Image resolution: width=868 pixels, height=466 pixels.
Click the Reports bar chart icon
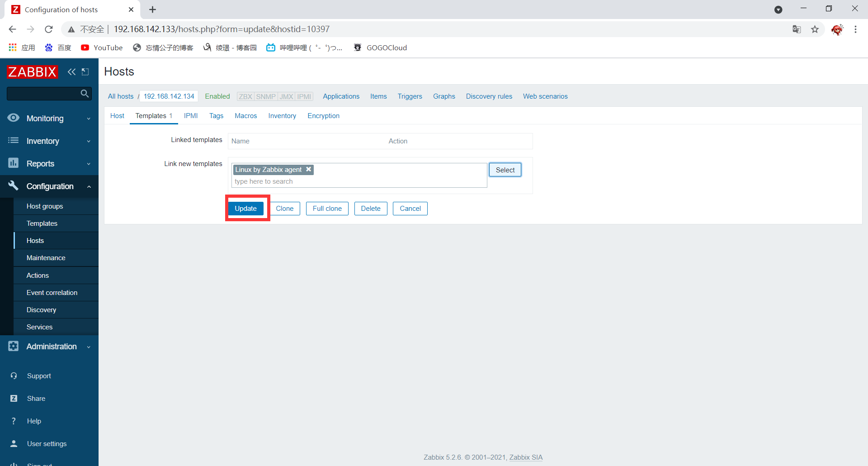[14, 163]
